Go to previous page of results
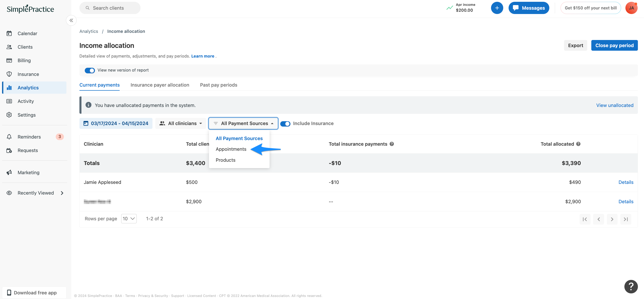The image size is (644, 299). pos(598,219)
